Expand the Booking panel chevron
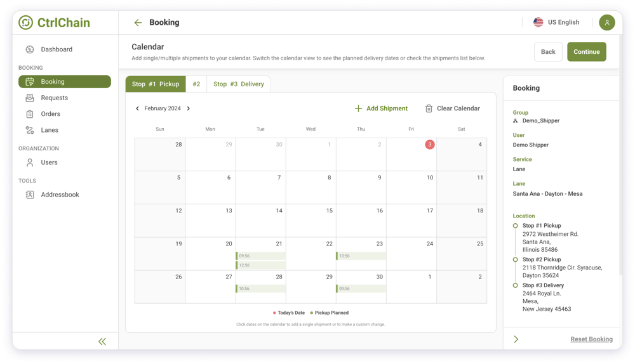This screenshot has height=364, width=635. coord(516,339)
